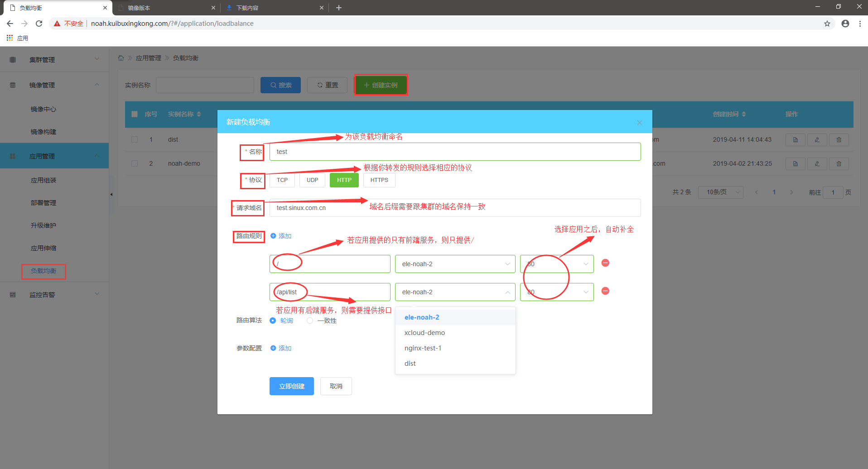The height and width of the screenshot is (469, 868).
Task: Go to the previous page of results
Action: coord(757,192)
